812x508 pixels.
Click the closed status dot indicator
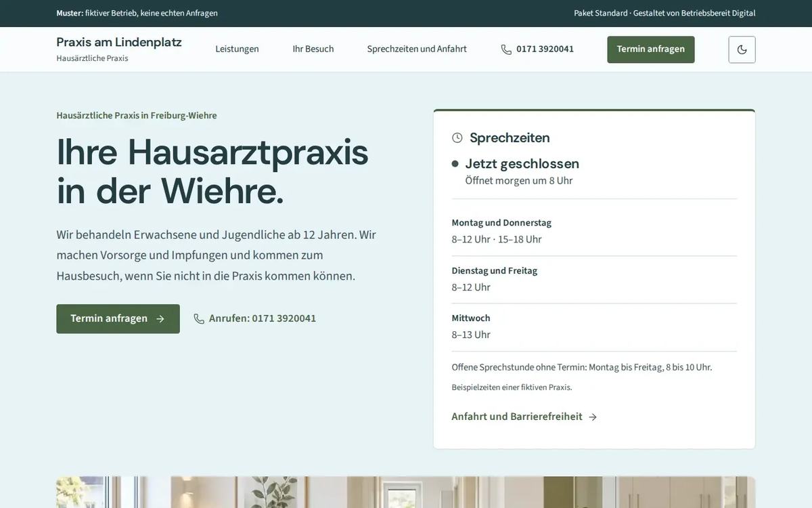point(455,164)
